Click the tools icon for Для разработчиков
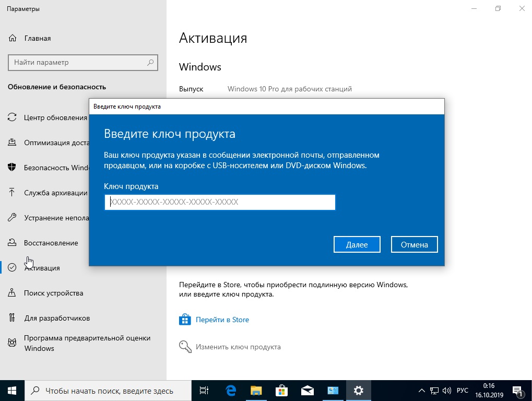Image resolution: width=532 pixels, height=401 pixels. coord(12,318)
